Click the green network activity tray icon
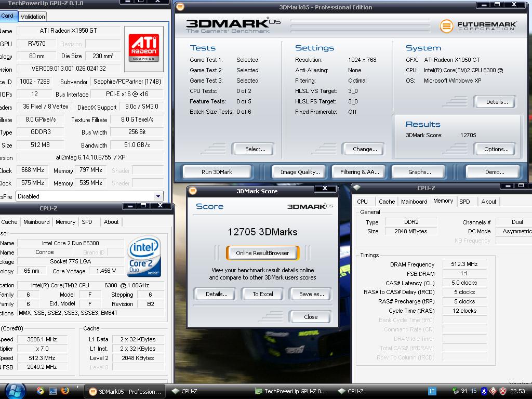Image resolution: width=532 pixels, height=399 pixels. 456,391
